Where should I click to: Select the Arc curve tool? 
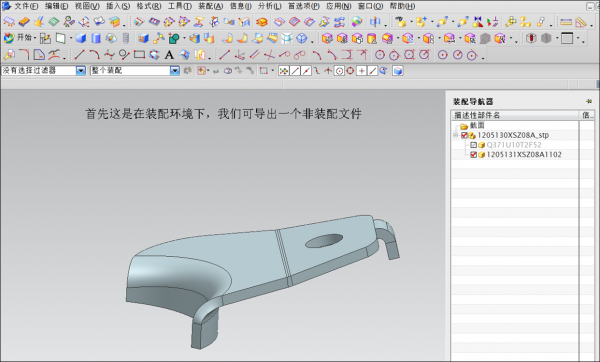point(94,55)
